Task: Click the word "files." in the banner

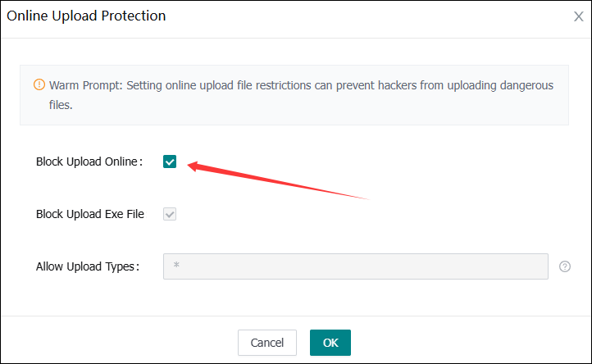Action: tap(60, 105)
